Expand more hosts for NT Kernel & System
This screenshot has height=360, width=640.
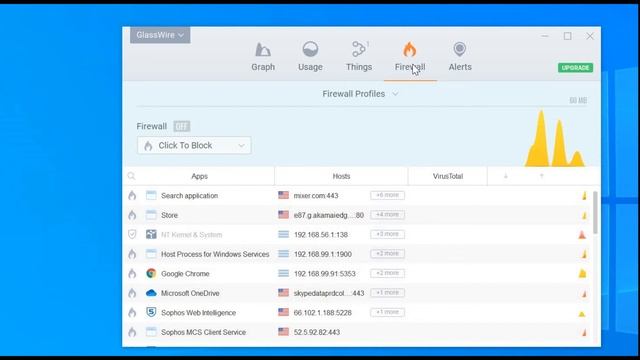(x=387, y=234)
